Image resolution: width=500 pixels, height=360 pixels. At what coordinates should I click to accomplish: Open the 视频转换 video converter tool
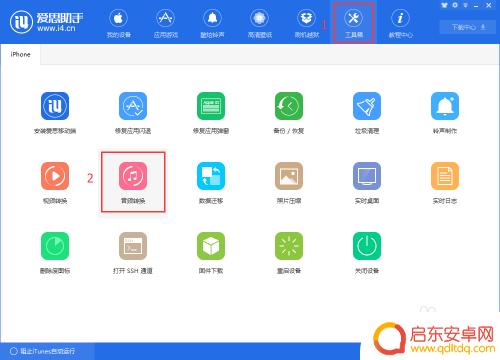click(55, 183)
